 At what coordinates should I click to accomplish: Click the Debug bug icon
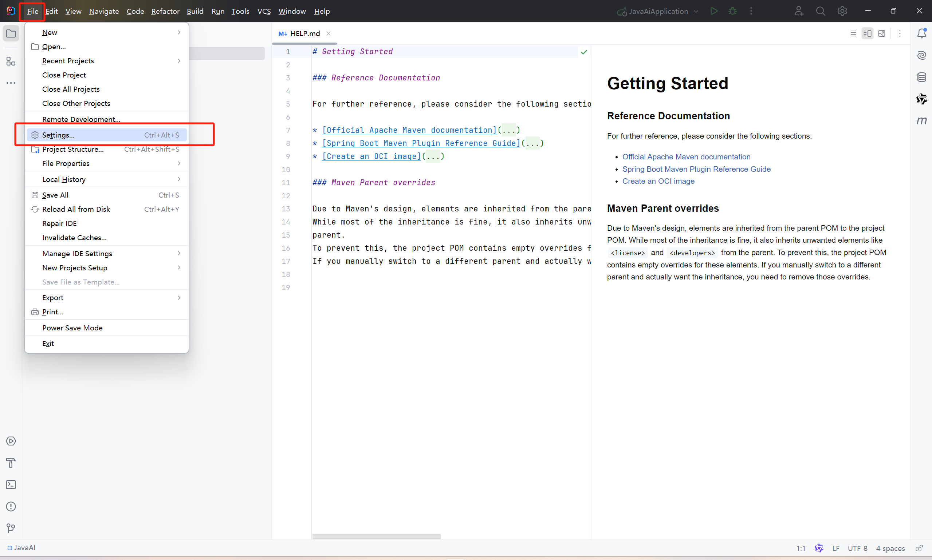click(x=733, y=11)
